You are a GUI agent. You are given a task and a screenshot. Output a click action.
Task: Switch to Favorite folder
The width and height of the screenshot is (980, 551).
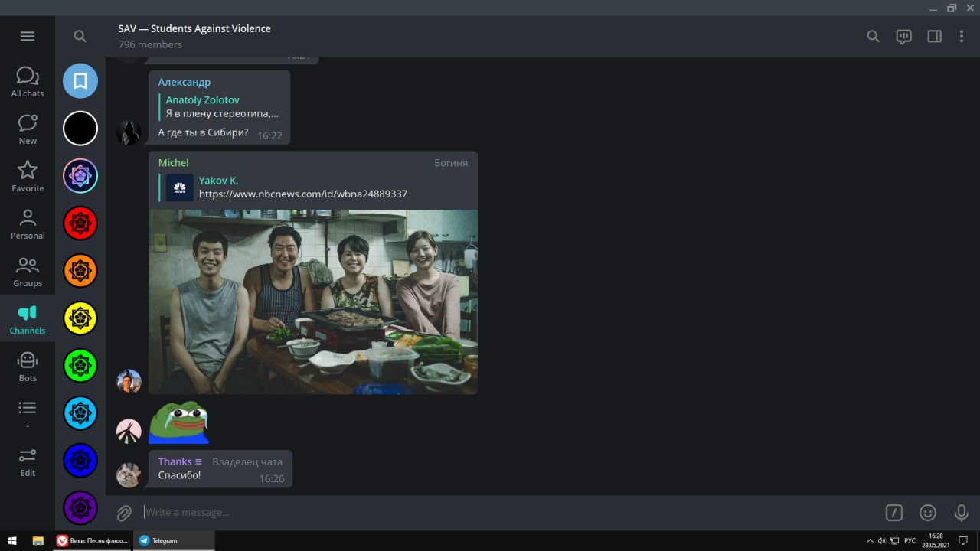point(28,177)
